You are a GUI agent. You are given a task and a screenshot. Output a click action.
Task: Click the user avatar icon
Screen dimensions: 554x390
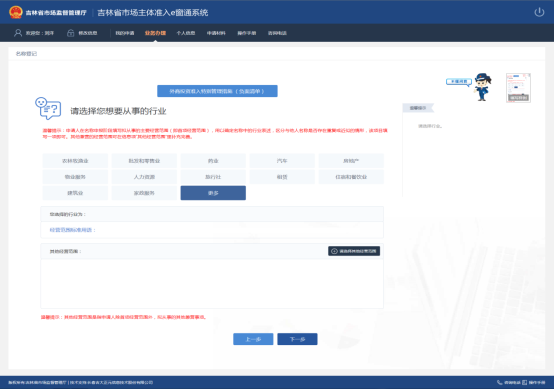tap(18, 33)
